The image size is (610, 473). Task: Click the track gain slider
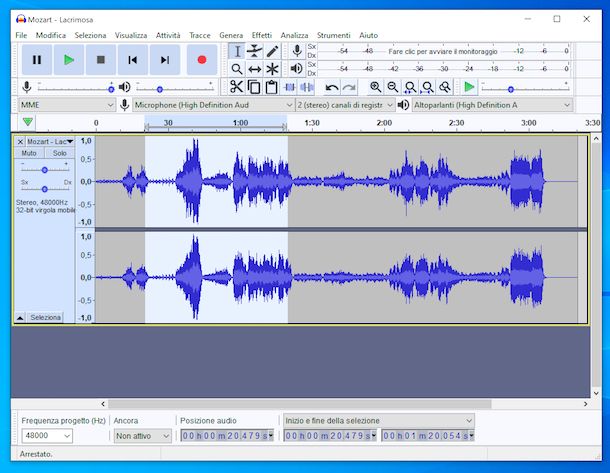pyautogui.click(x=45, y=170)
